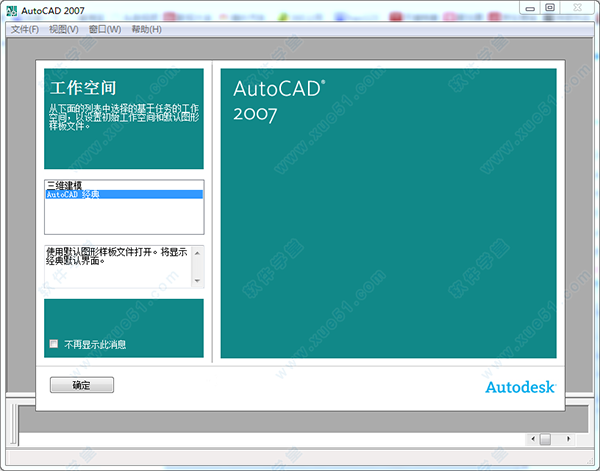
Task: Click the command line scroll right arrow
Action: (x=568, y=439)
